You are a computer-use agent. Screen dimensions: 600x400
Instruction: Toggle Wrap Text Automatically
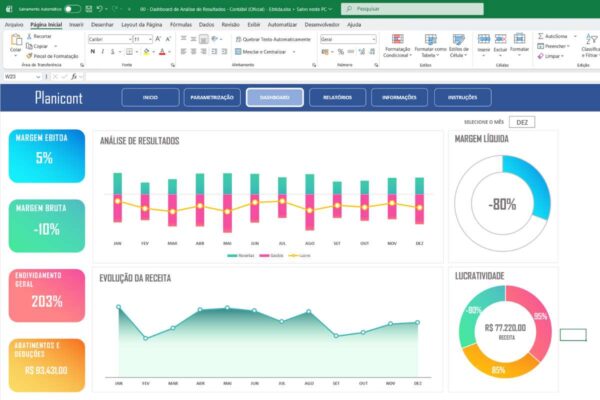point(273,39)
